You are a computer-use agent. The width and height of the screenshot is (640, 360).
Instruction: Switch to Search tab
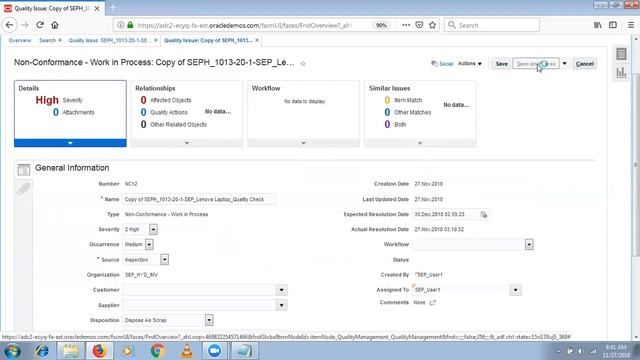[47, 40]
